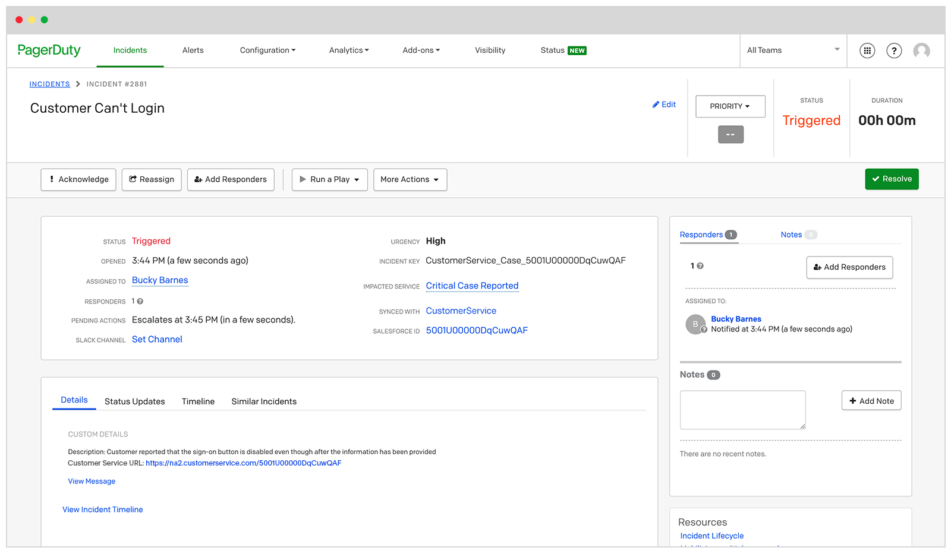Open the All Teams dropdown

(793, 50)
